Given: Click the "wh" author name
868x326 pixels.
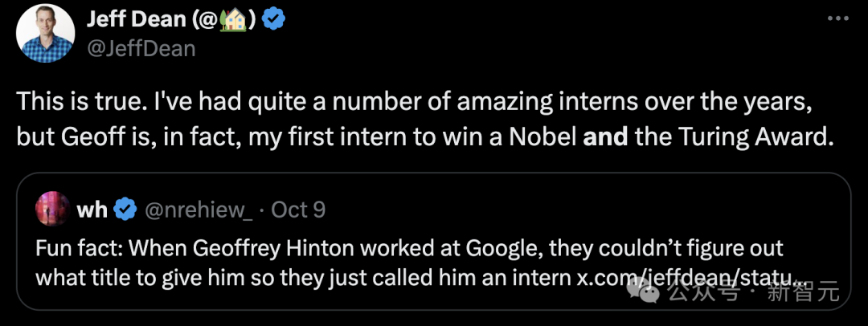Looking at the screenshot, I should pyautogui.click(x=92, y=210).
